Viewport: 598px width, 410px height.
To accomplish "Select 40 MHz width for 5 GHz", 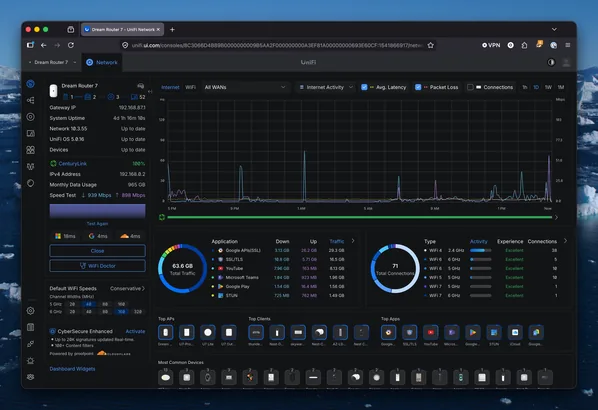I will coord(88,304).
